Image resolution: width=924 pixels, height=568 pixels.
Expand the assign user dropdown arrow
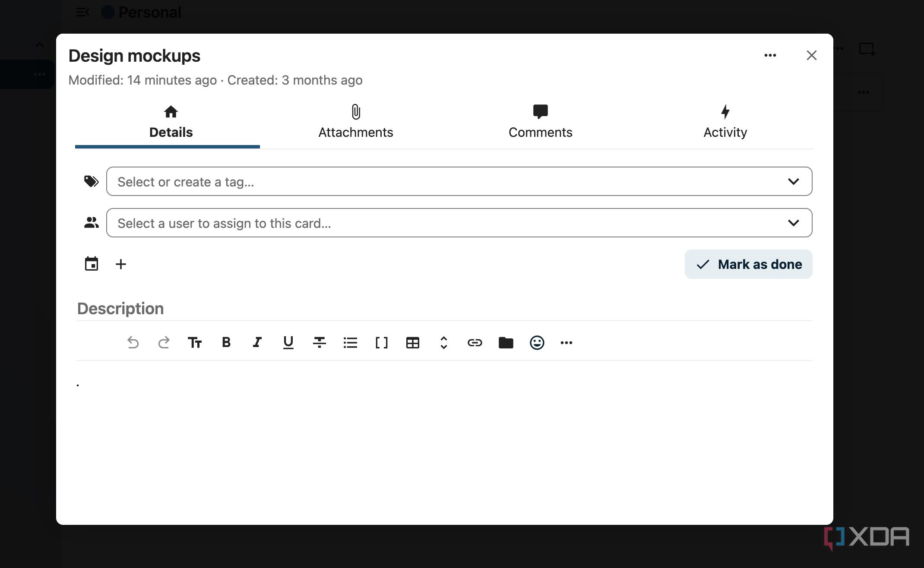pyautogui.click(x=794, y=223)
